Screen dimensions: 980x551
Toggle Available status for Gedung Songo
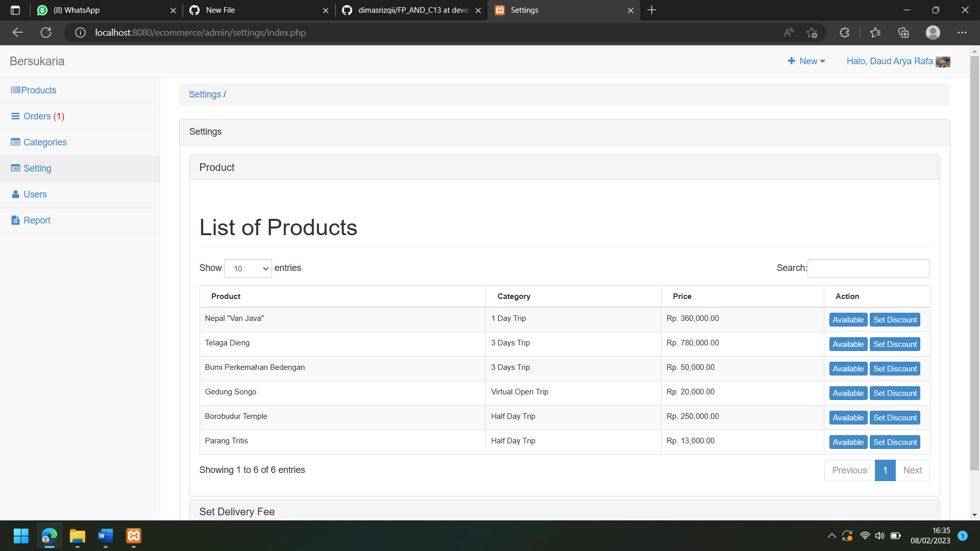[848, 393]
